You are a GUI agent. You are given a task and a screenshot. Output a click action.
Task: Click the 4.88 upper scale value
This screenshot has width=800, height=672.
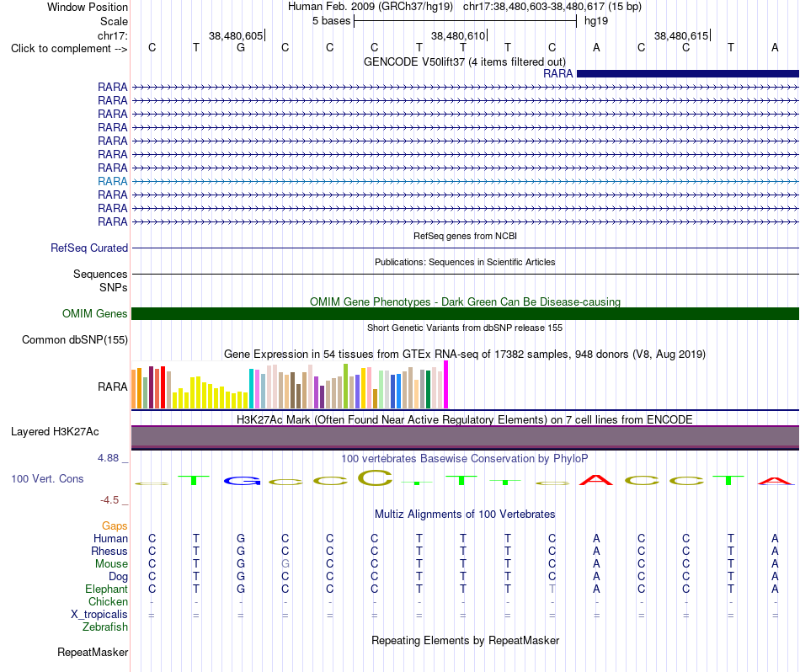point(108,458)
